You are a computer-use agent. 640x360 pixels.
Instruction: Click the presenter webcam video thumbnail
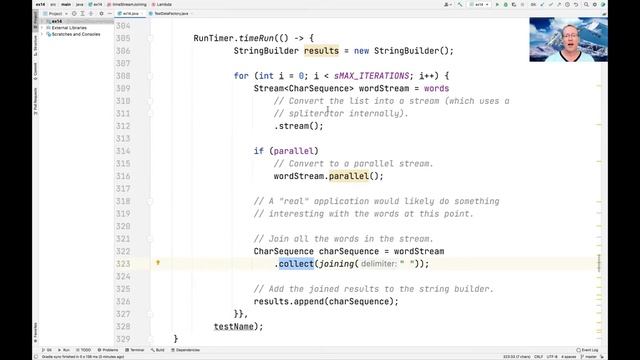(568, 40)
